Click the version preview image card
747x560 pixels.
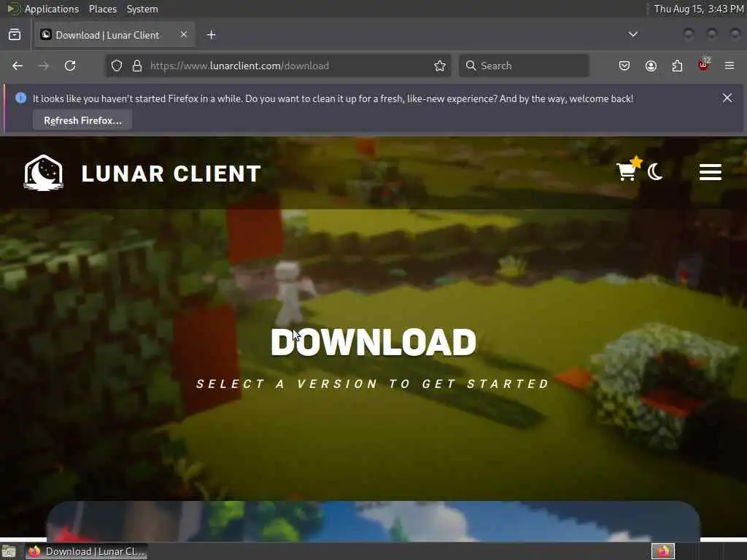click(373, 521)
